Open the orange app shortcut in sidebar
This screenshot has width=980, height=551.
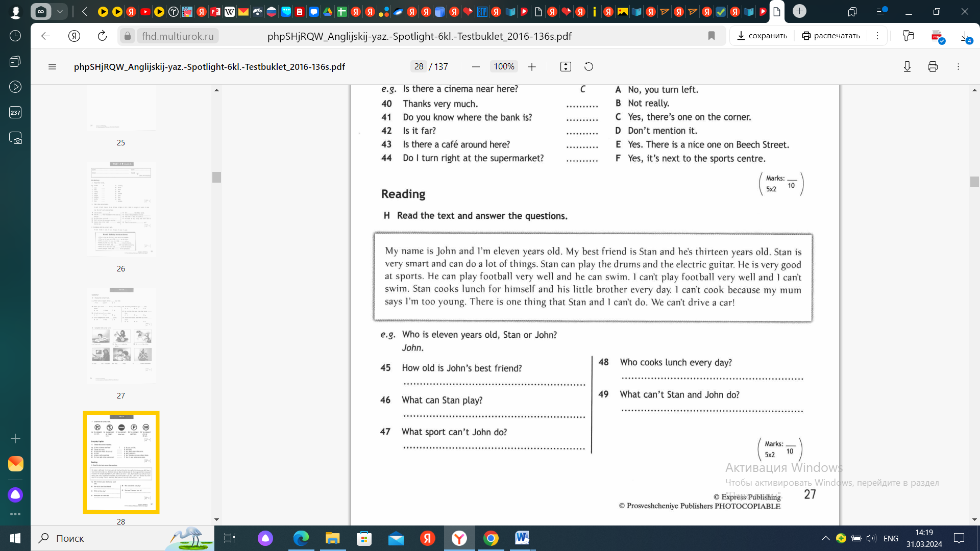(15, 464)
